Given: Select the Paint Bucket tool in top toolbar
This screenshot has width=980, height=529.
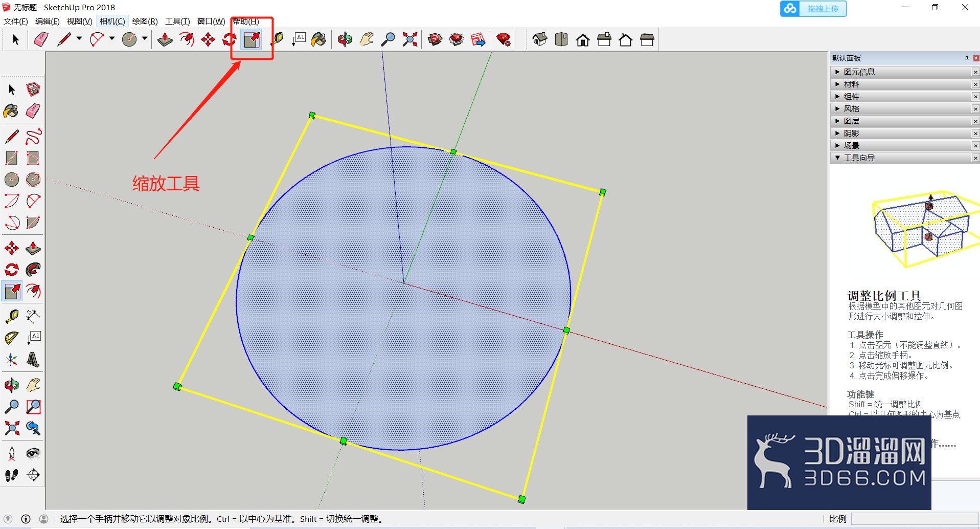Looking at the screenshot, I should click(318, 39).
